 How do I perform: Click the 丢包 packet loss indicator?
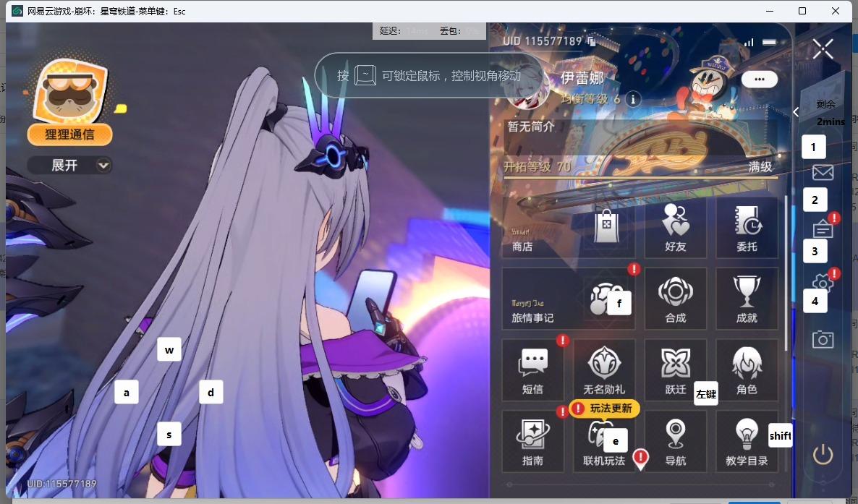(459, 30)
